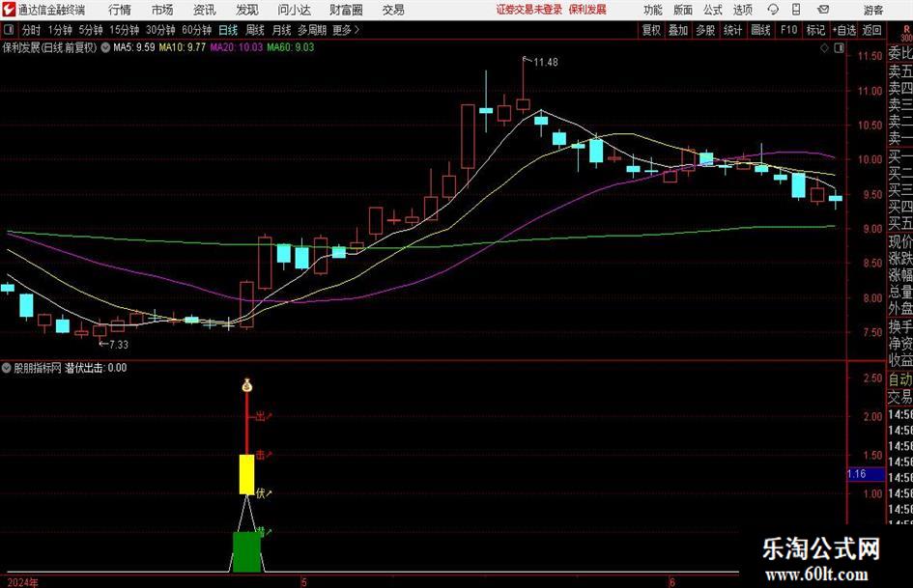Open the 财富圈 menu

(x=346, y=10)
